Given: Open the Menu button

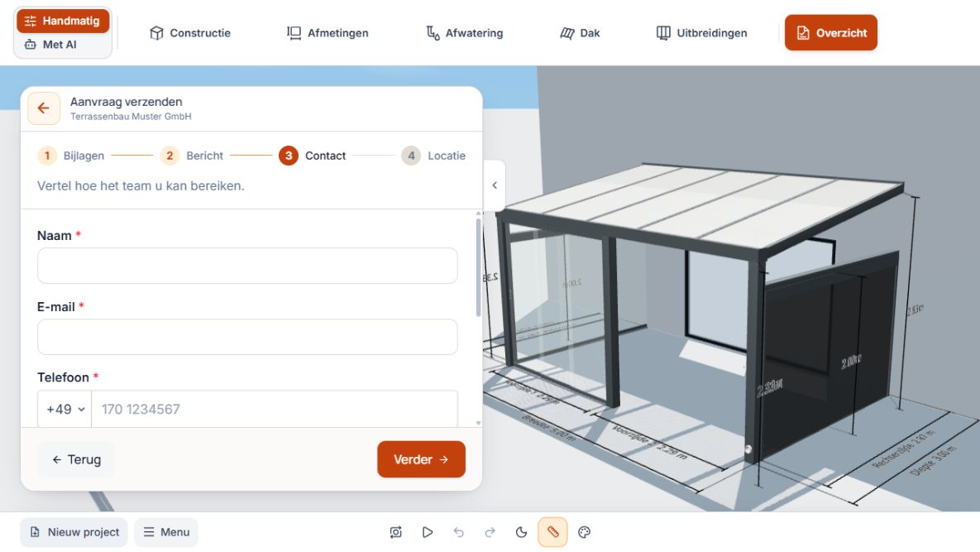Looking at the screenshot, I should coord(166,532).
